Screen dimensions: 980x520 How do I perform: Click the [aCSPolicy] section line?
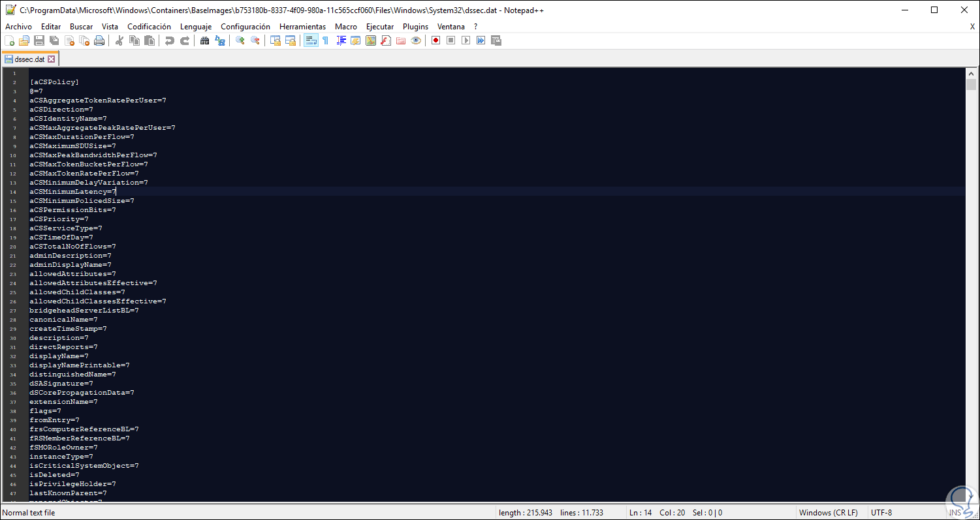(x=54, y=82)
